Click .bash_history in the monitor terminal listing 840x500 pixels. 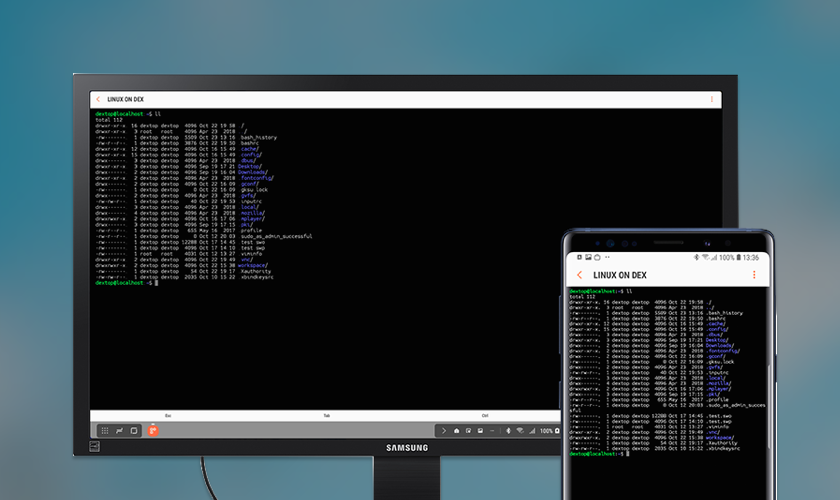click(258, 137)
